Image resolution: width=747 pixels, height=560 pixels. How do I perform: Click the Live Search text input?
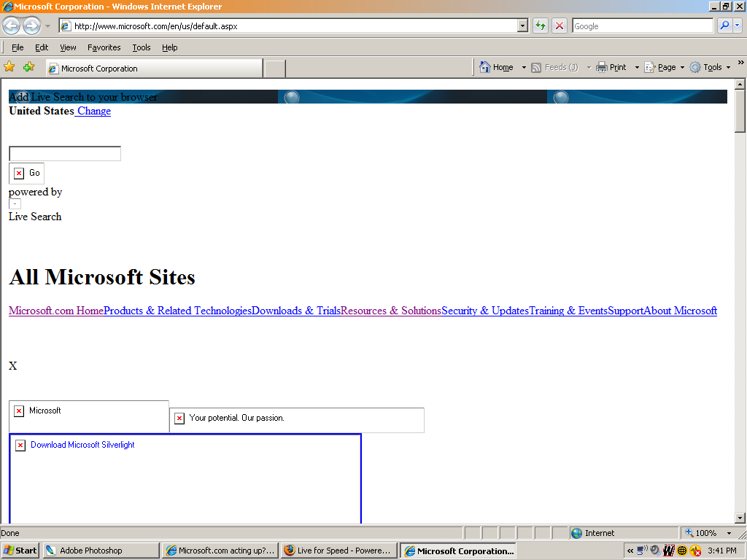point(65,153)
